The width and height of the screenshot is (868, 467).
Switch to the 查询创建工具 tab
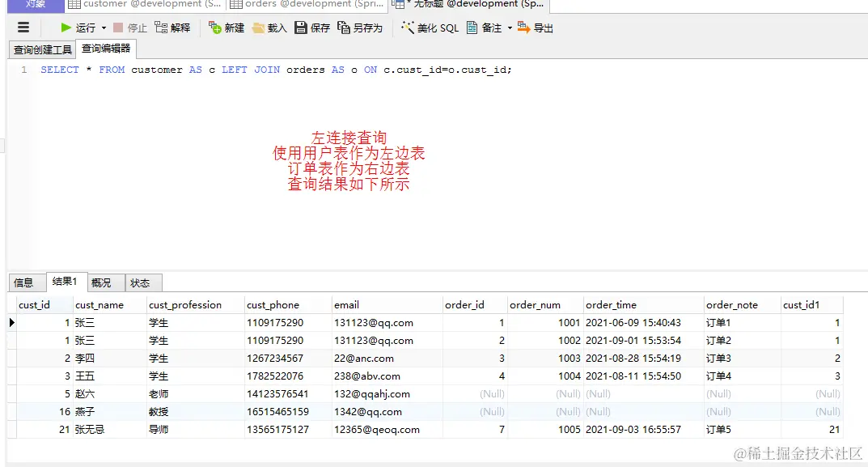click(41, 49)
